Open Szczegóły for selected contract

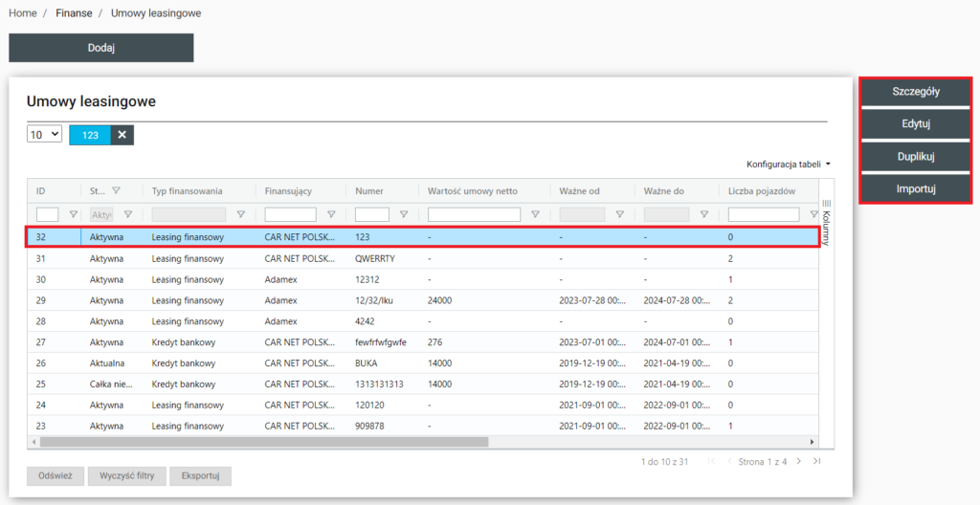[x=915, y=92]
